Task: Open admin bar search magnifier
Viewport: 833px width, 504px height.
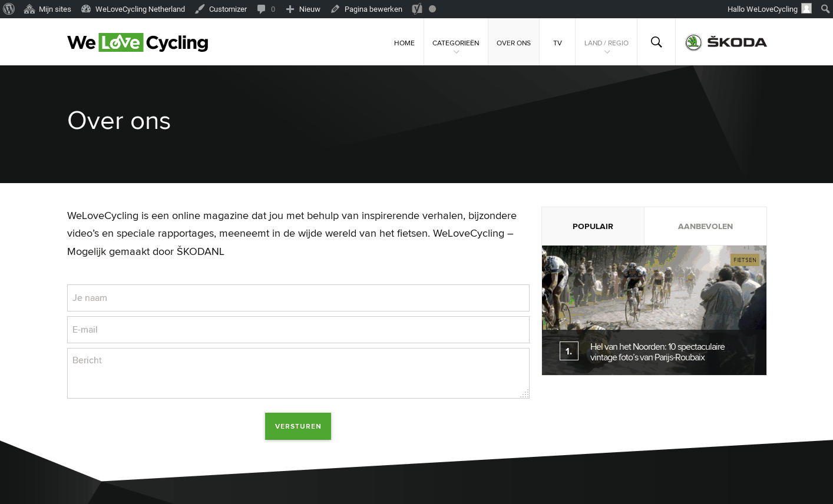Action: [825, 9]
